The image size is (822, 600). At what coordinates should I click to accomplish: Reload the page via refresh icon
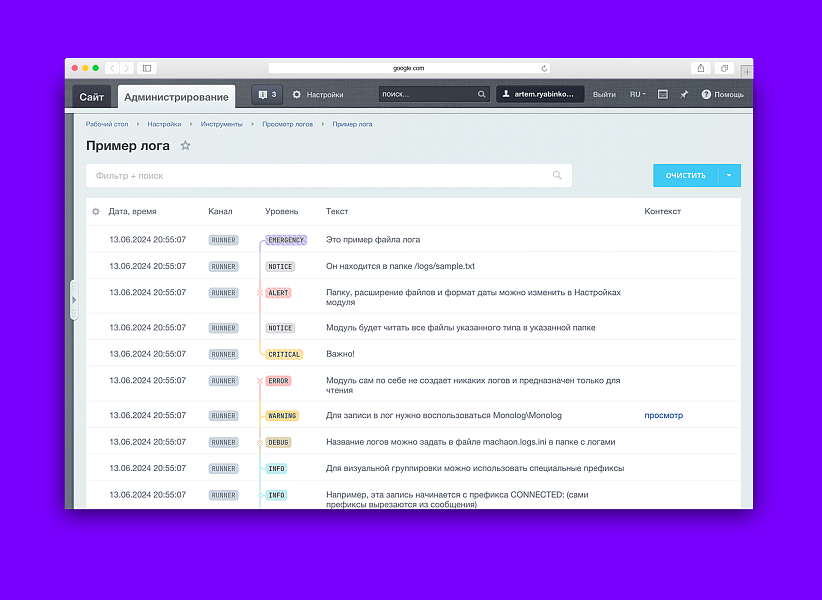coord(544,68)
